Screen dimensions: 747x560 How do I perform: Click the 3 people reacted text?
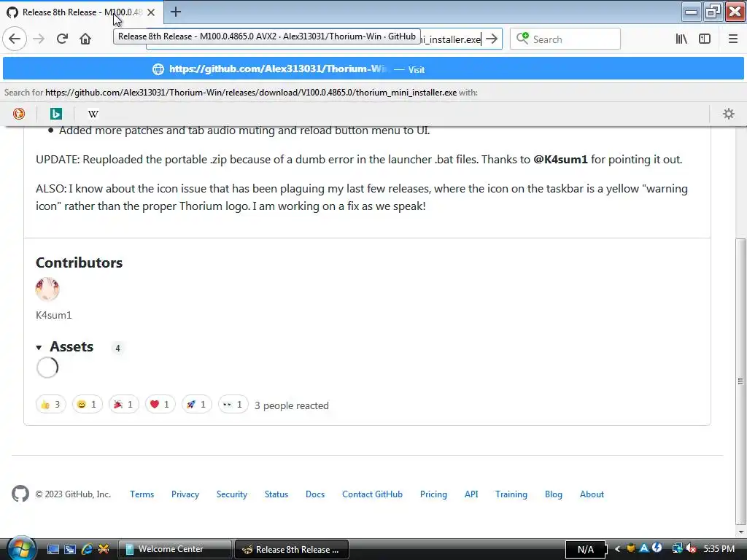point(292,405)
